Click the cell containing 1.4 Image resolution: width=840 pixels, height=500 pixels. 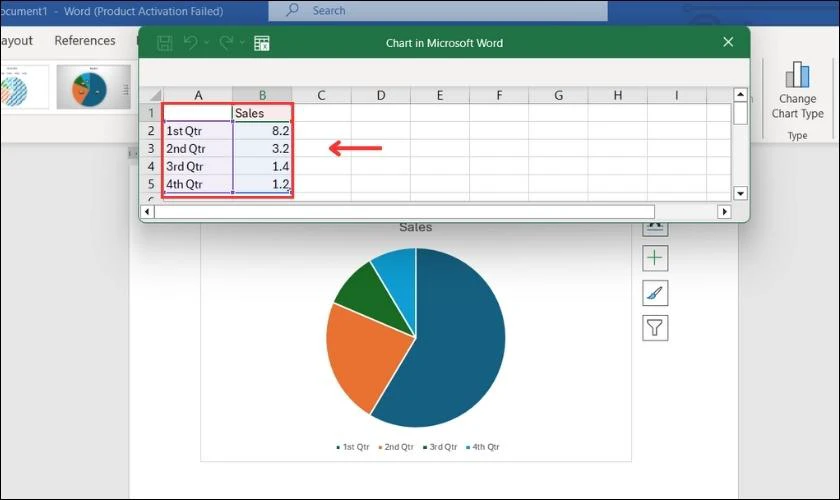click(x=262, y=166)
